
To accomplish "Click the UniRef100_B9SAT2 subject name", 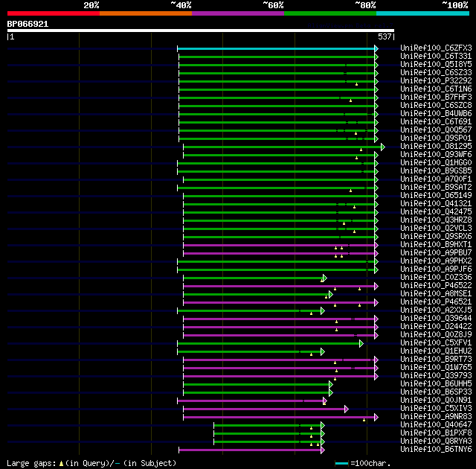I will coord(436,188).
